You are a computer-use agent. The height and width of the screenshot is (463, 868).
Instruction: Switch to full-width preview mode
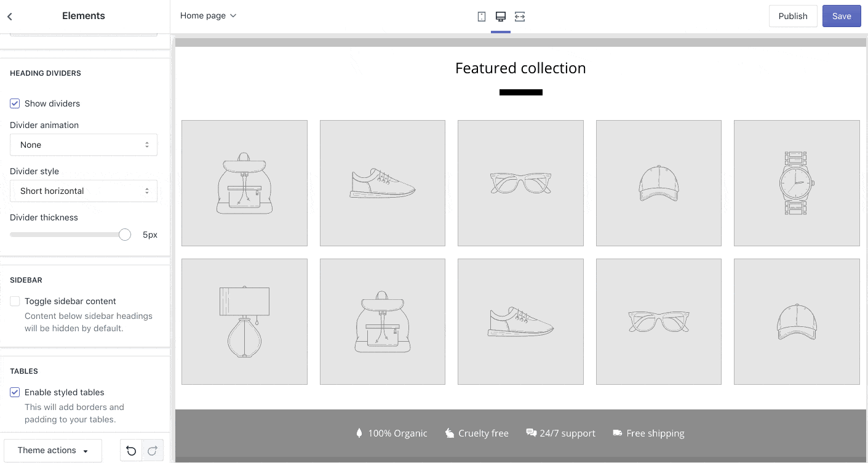[520, 16]
